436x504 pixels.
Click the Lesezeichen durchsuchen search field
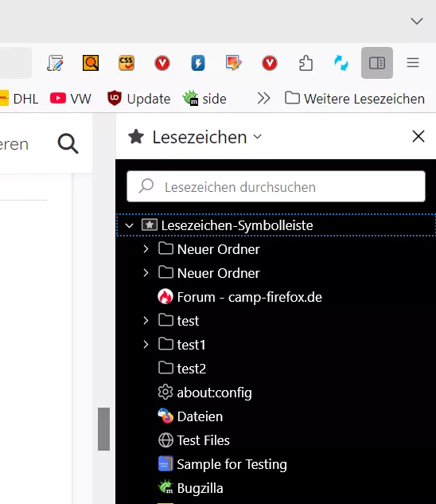coord(276,186)
